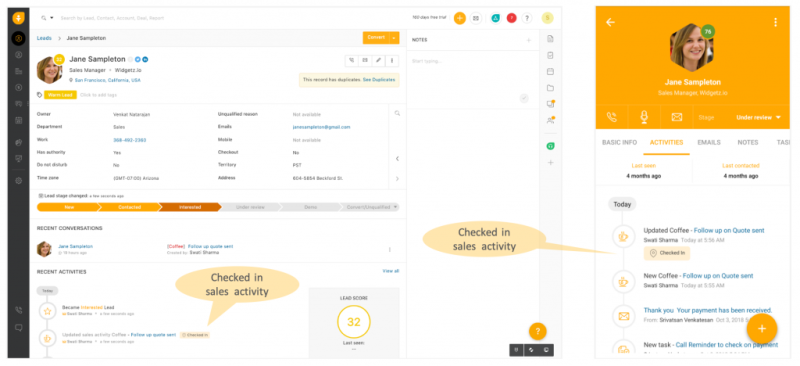Open the Leads module in the sidebar
The height and width of the screenshot is (366, 800).
[x=18, y=38]
